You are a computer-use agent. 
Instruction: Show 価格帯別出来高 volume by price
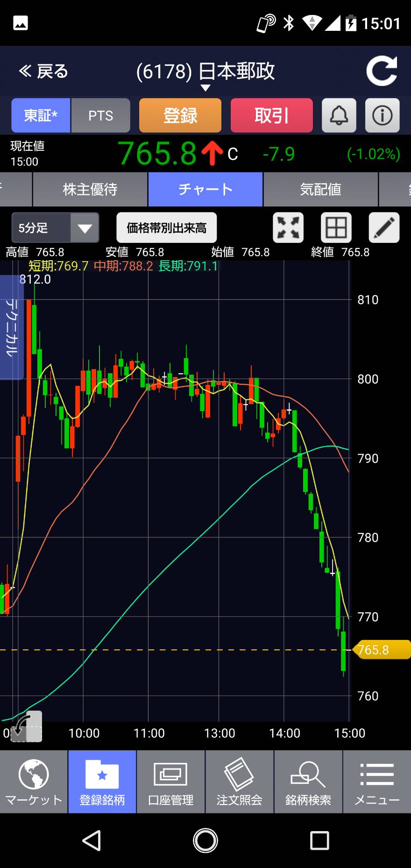(167, 228)
